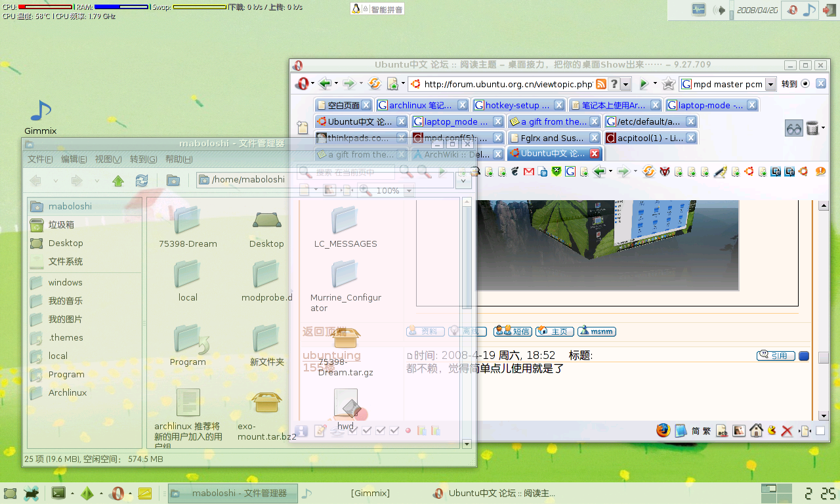Click the 引用 quote button on the post
The width and height of the screenshot is (840, 504).
point(776,356)
